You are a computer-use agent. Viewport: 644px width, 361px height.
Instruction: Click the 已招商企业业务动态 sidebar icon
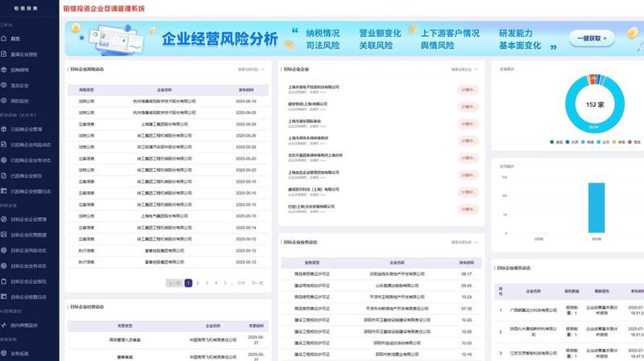pyautogui.click(x=4, y=160)
